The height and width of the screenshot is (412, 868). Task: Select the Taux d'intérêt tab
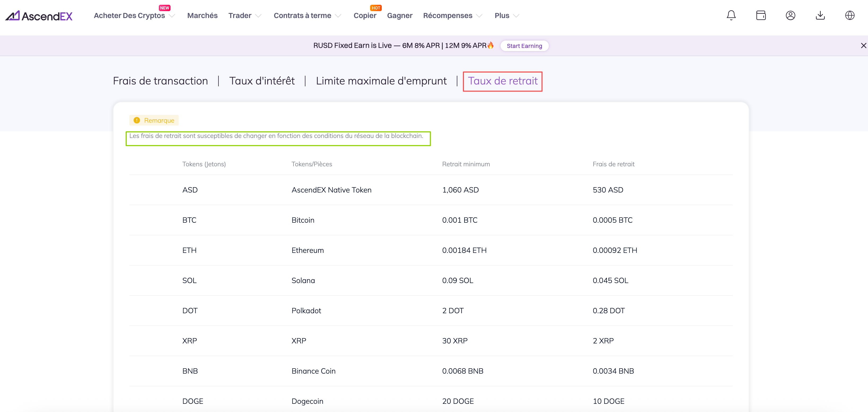262,81
